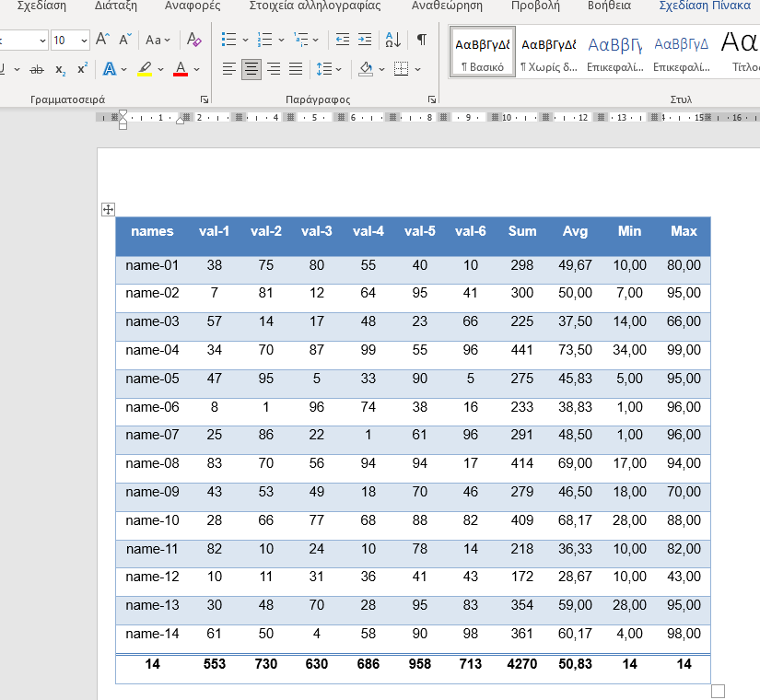Expand text effects dropdown arrow
This screenshot has width=760, height=700.
click(x=124, y=69)
